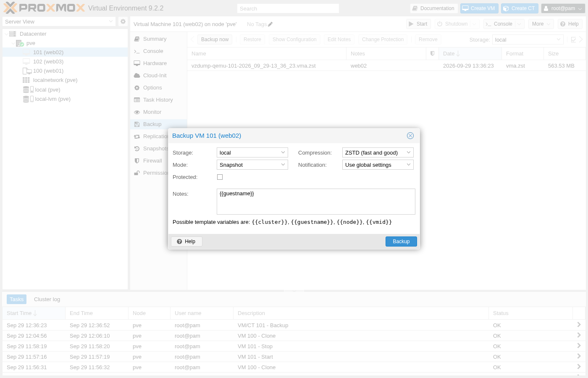Click the Shutdown button

[x=453, y=24]
